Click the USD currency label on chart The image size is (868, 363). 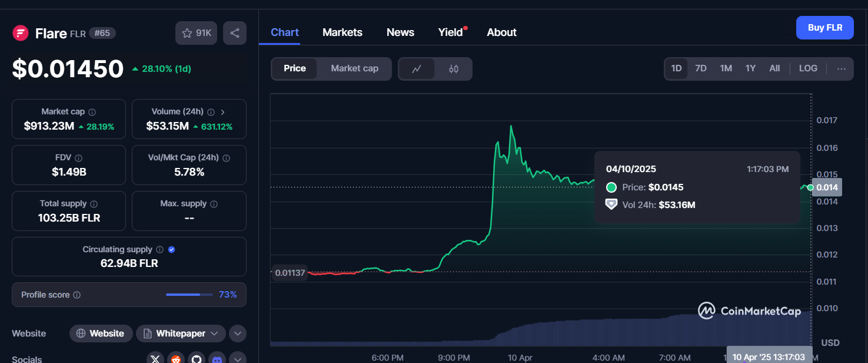coord(830,343)
